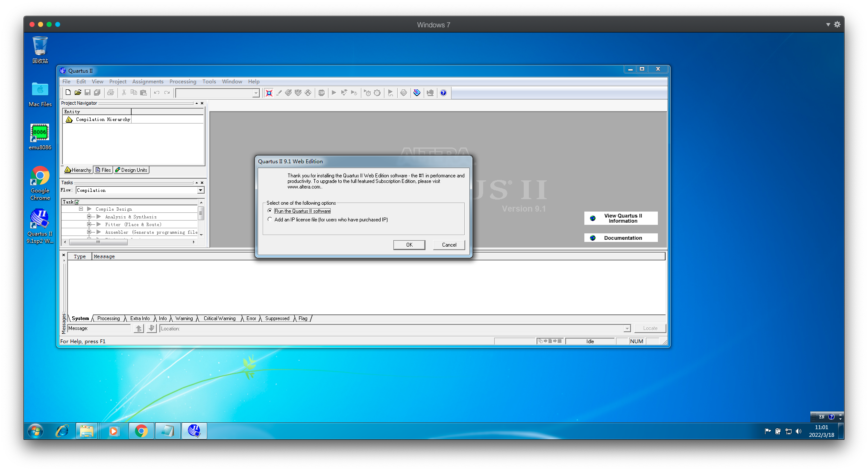Open the Assignments menu

point(148,82)
